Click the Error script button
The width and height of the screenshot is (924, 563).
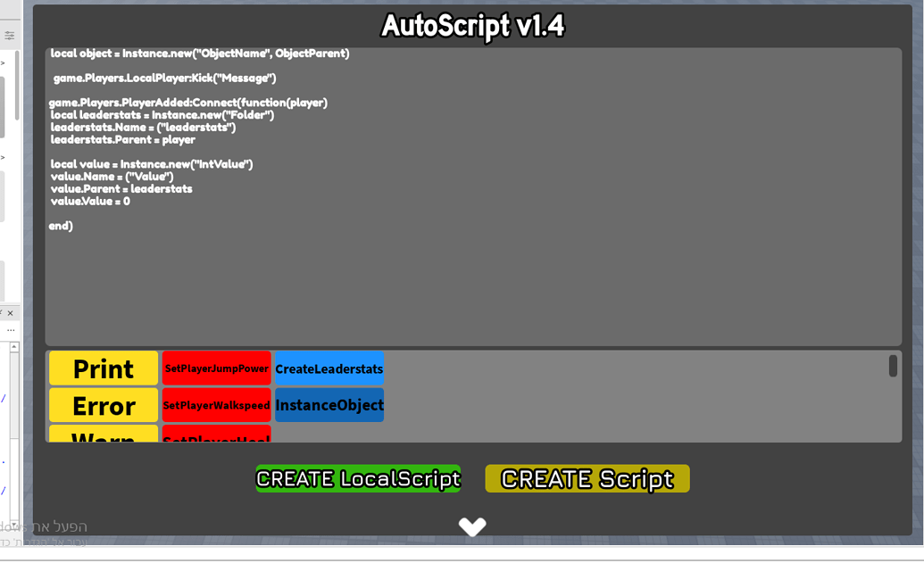pos(103,405)
